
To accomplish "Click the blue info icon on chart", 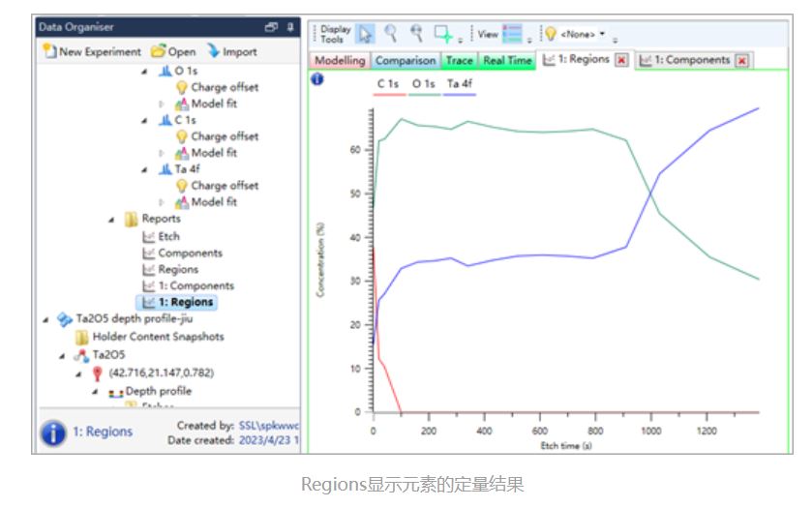I will (x=316, y=79).
